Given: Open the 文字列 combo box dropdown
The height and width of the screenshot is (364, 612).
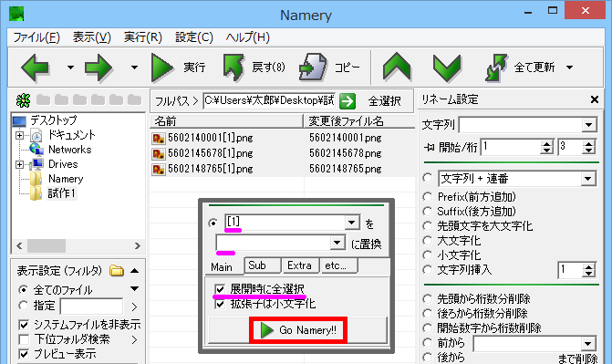Looking at the screenshot, I should (588, 125).
